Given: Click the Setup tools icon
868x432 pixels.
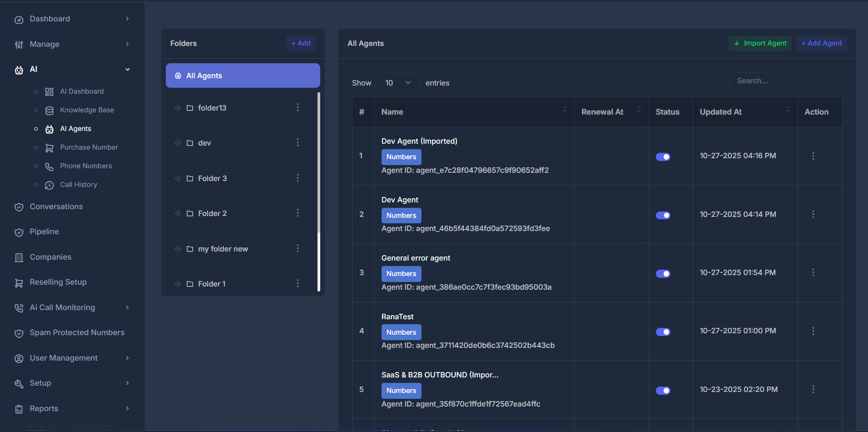Looking at the screenshot, I should click(x=19, y=384).
